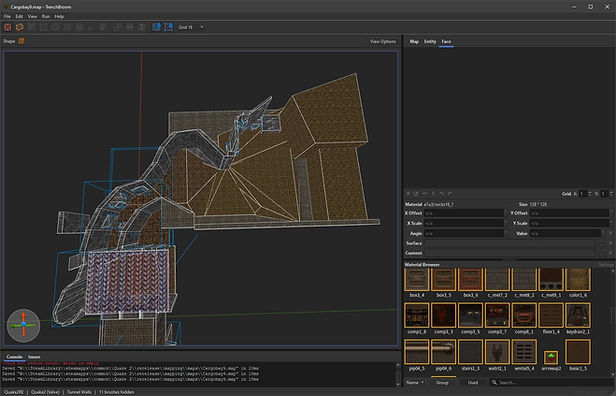Click the Angle field spinner arrows
Viewport: 616px width, 396px height.
505,233
